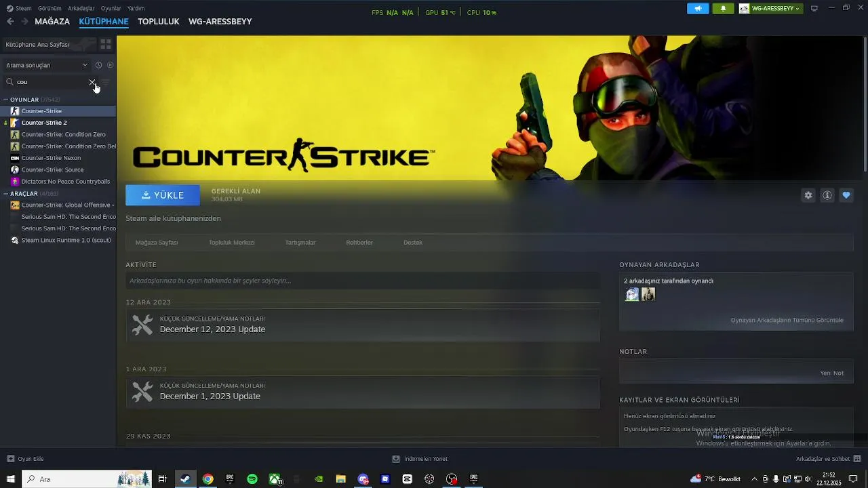The width and height of the screenshot is (868, 488).
Task: Open December 1, 2023 Update wrench icon
Action: pos(142,392)
